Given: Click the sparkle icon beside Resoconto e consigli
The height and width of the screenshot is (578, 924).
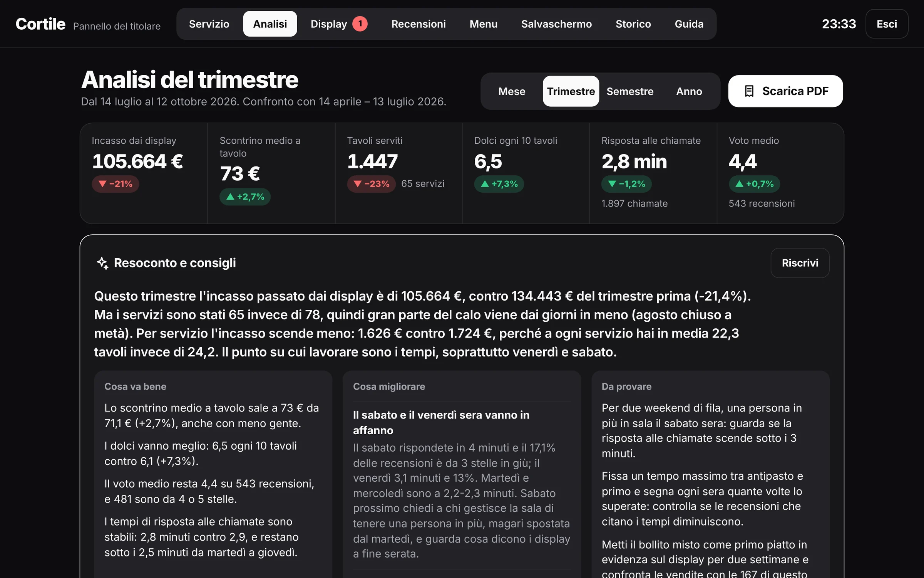Looking at the screenshot, I should point(102,263).
